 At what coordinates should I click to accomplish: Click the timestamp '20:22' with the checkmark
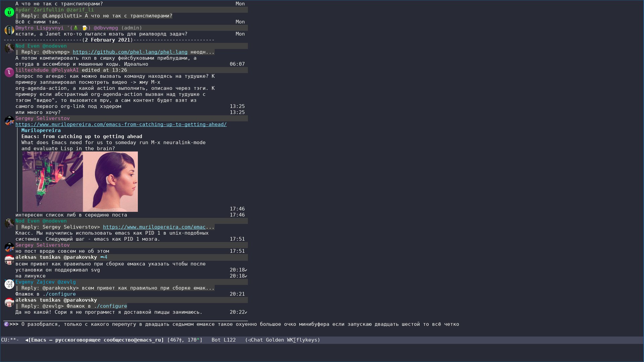pyautogui.click(x=238, y=312)
